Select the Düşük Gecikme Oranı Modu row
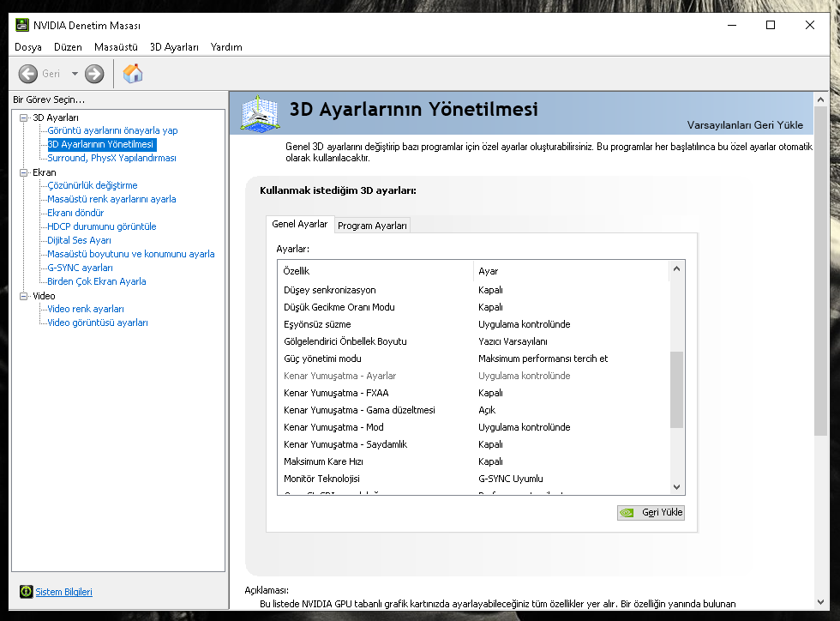Image resolution: width=840 pixels, height=621 pixels. tap(473, 307)
